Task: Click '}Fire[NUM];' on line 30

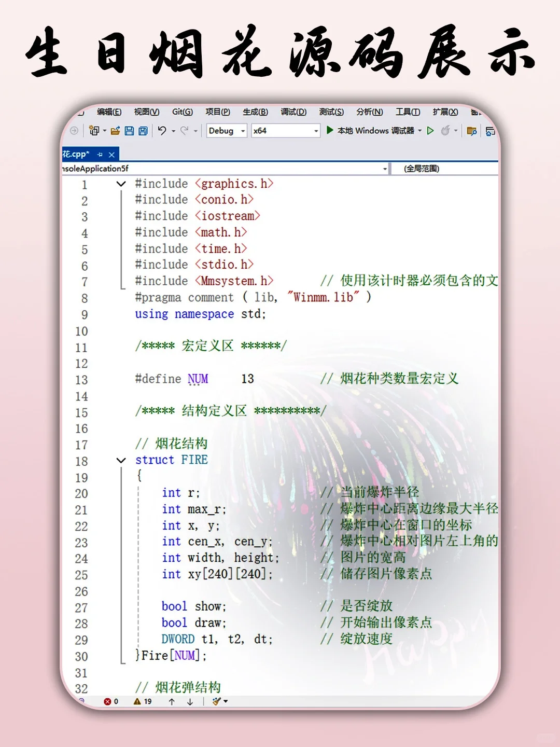Action: coord(171,656)
